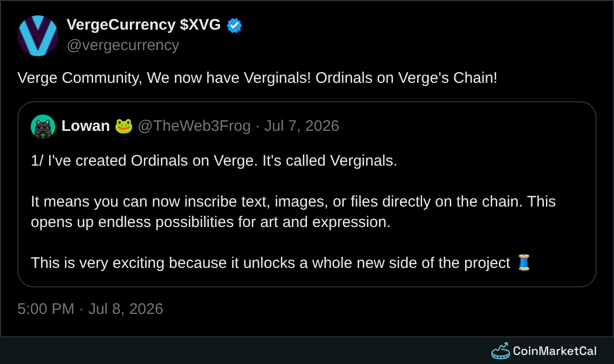Open the Verge logo profile avatar
The width and height of the screenshot is (614, 364).
38,36
